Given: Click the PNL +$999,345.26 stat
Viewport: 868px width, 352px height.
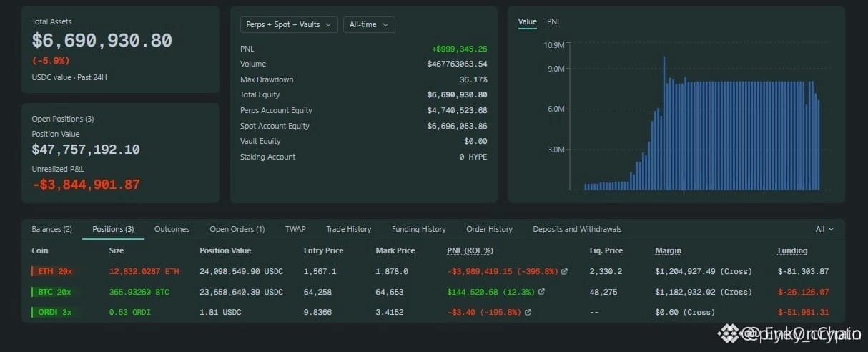Looking at the screenshot, I should click(x=459, y=49).
